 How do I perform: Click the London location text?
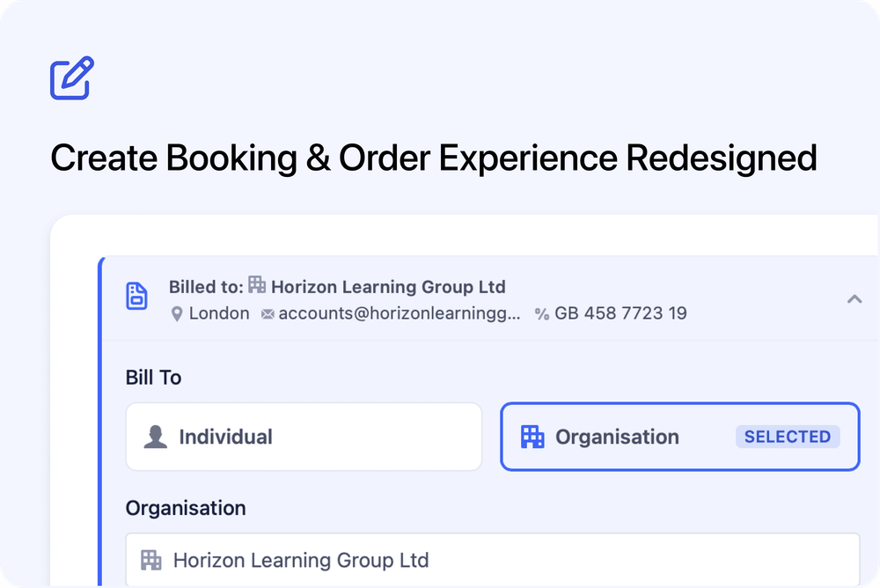[x=219, y=313]
